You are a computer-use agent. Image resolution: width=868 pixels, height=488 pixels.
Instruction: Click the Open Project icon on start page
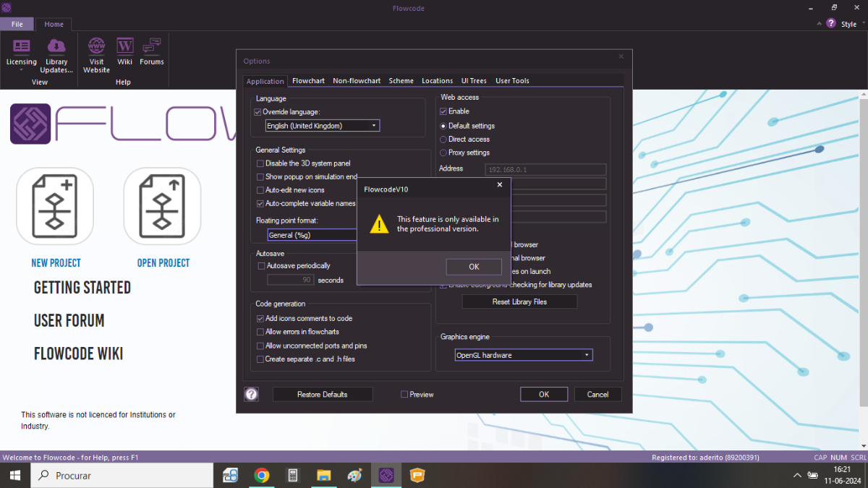pyautogui.click(x=163, y=206)
